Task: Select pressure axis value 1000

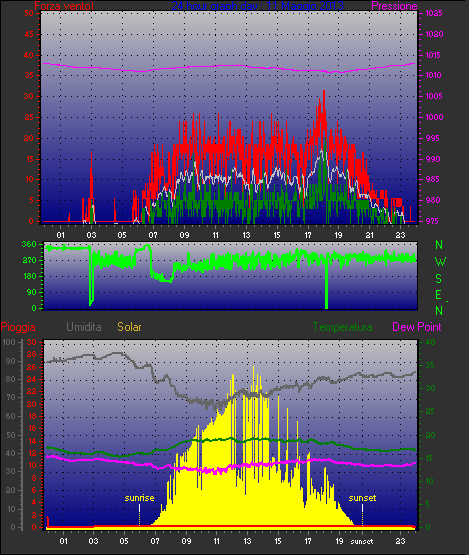Action: click(x=434, y=117)
